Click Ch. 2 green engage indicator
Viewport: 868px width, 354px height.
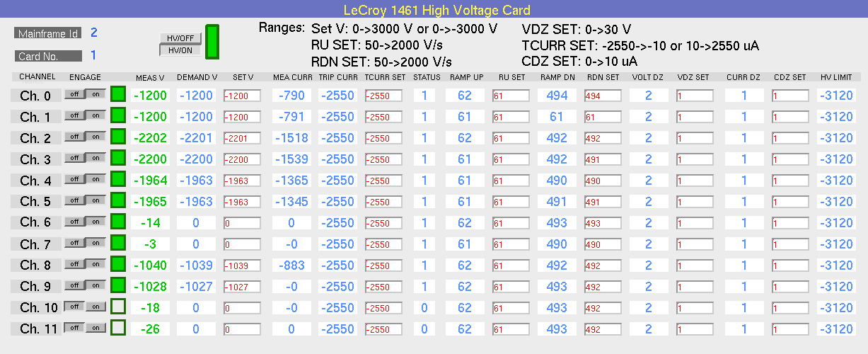coord(118,137)
